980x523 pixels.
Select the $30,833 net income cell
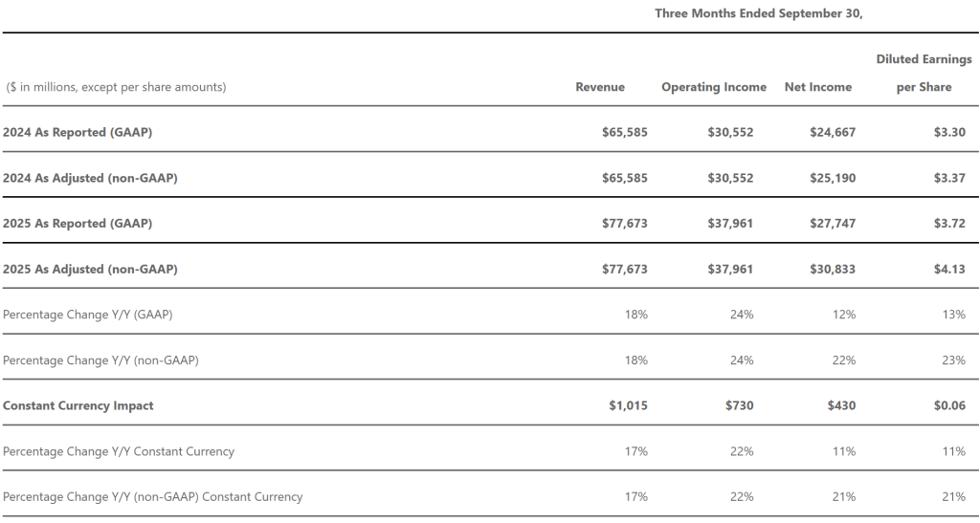833,269
